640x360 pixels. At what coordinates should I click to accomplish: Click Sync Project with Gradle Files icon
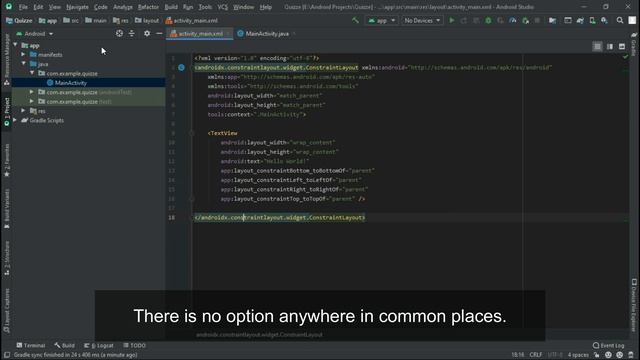click(580, 20)
